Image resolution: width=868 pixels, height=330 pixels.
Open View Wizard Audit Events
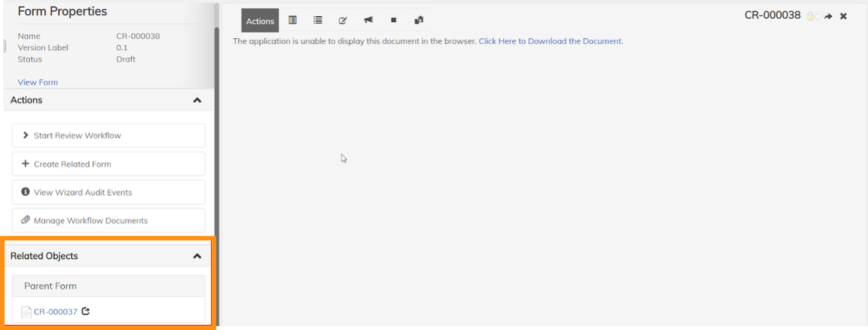pyautogui.click(x=108, y=192)
